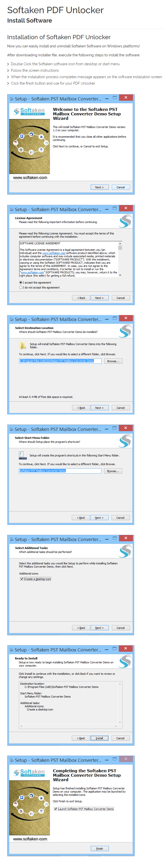
Task: Click the destination folder path field
Action: tap(60, 361)
